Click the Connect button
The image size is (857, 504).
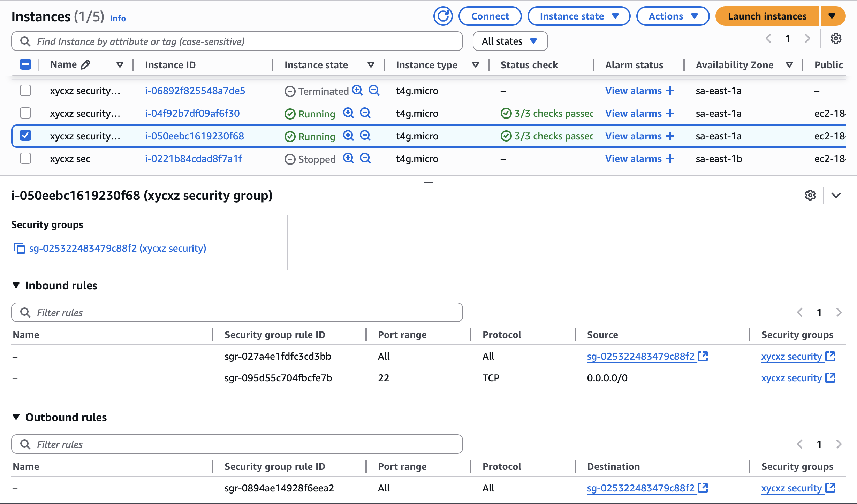(490, 16)
